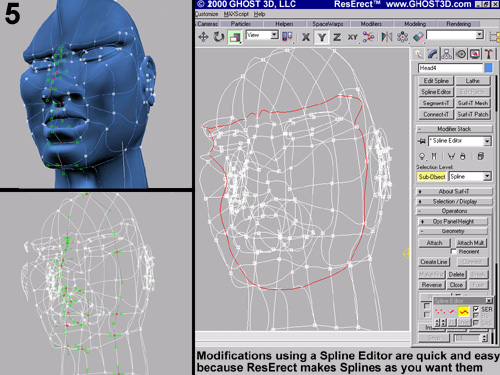Switch to the Modifiers tab
This screenshot has height=375, width=500.
pyautogui.click(x=371, y=24)
